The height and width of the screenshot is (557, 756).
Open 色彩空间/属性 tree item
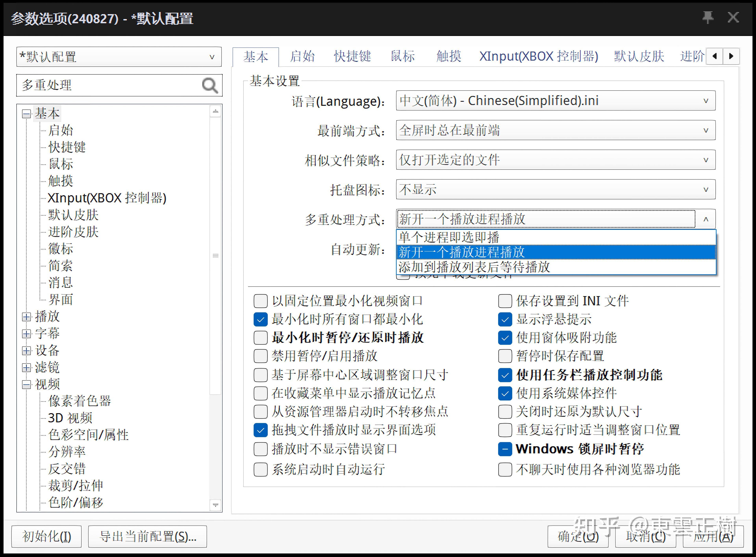[88, 435]
